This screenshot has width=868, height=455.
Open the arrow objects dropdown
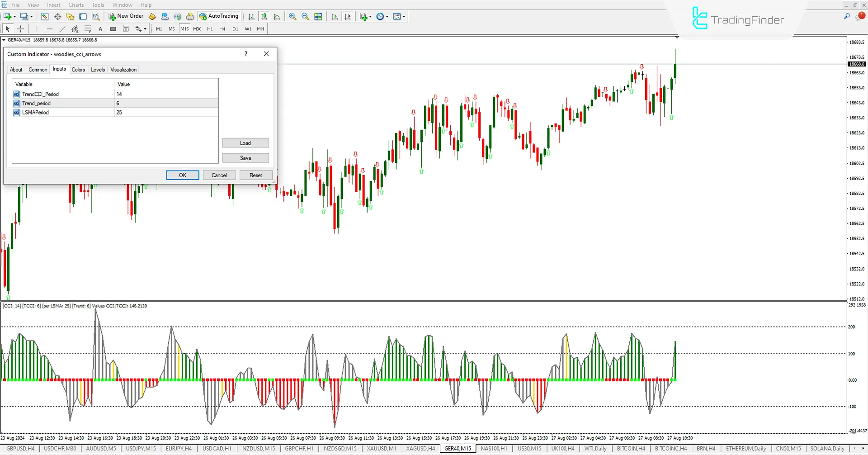point(145,28)
